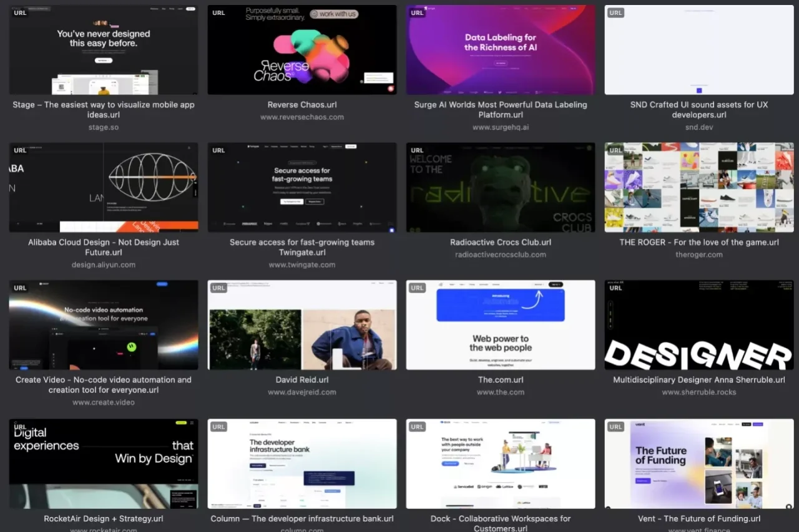Click the 'radioactivecrocsclub.com' domain text

click(x=501, y=254)
